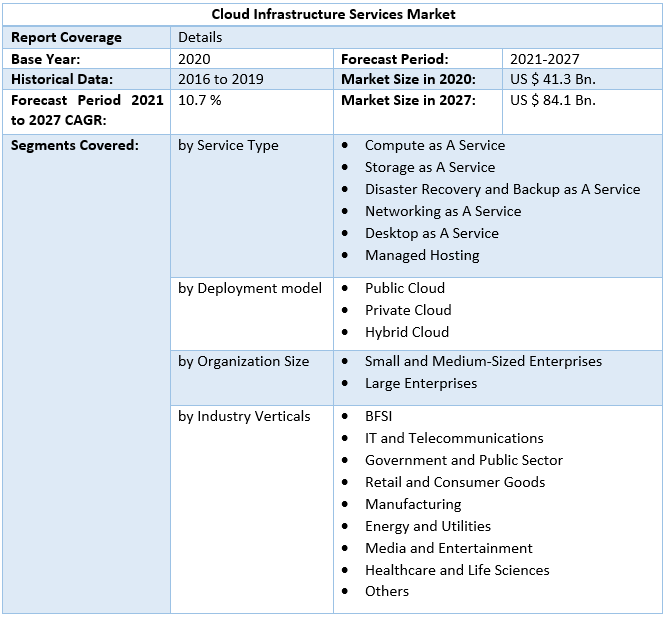Click the 'by Service Type' segment cell
The image size is (668, 617).
(228, 145)
